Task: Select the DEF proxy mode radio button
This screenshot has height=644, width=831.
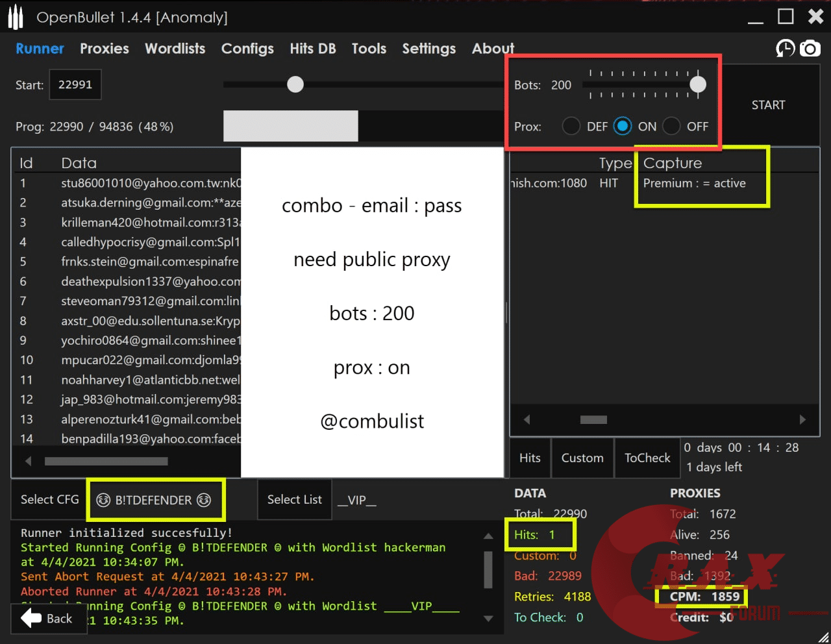Action: coord(571,126)
